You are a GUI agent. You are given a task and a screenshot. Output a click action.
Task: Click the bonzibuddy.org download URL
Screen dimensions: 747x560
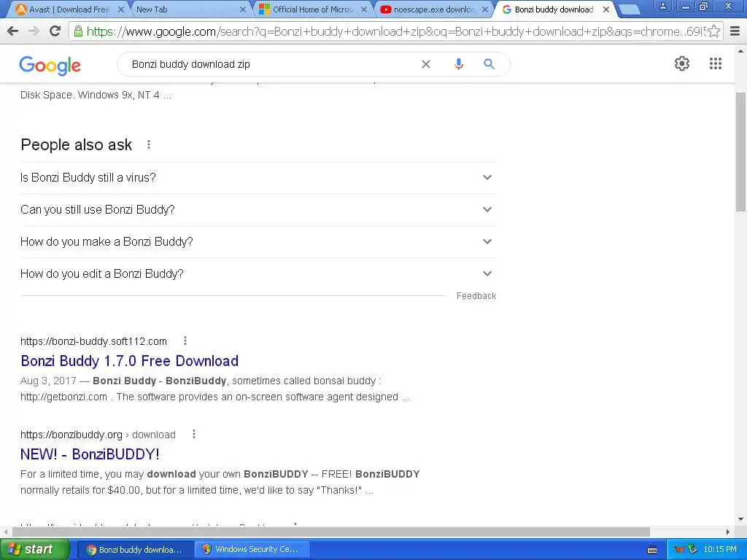(98, 435)
